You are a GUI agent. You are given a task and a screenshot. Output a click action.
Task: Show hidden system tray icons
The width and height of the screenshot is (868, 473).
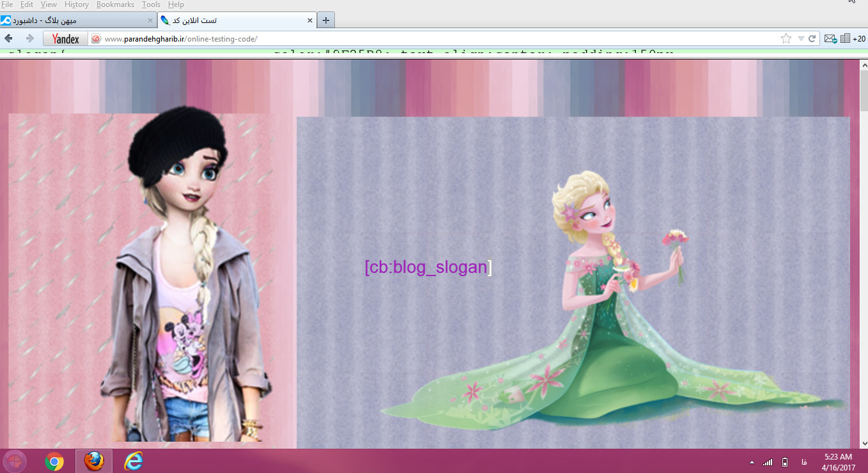pyautogui.click(x=752, y=461)
